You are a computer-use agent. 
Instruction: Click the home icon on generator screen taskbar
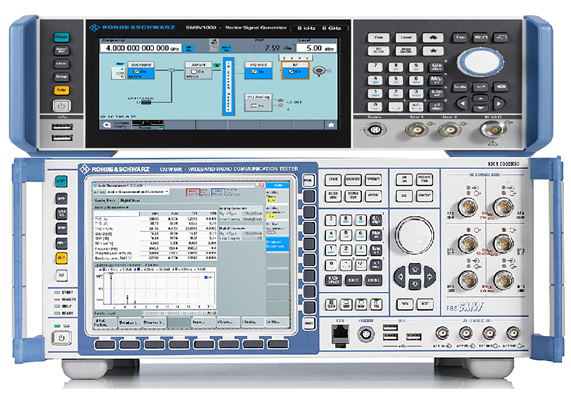click(x=331, y=125)
